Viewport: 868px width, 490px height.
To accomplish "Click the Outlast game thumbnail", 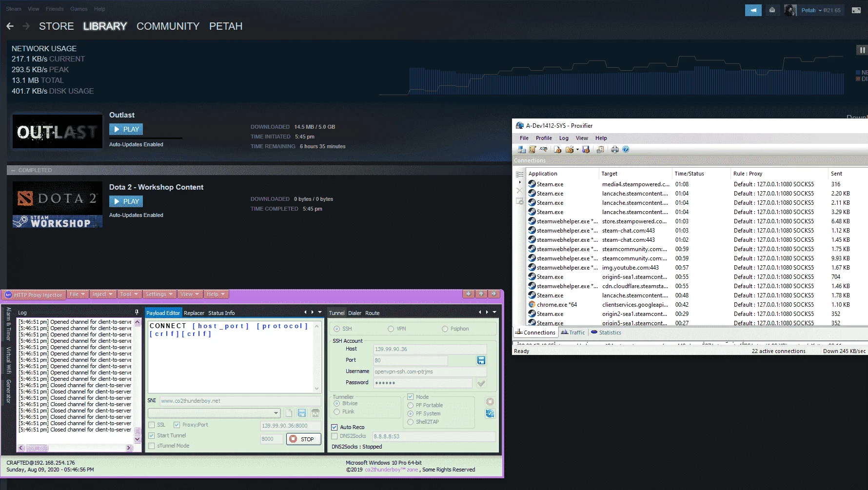I will [x=58, y=132].
